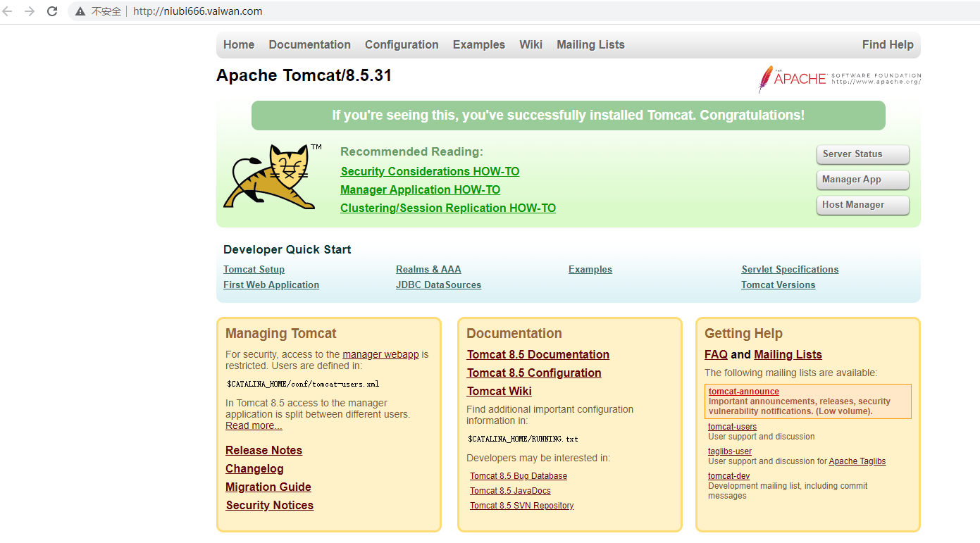980x543 pixels.
Task: Follow the JDBC DataSources link
Action: [x=438, y=285]
